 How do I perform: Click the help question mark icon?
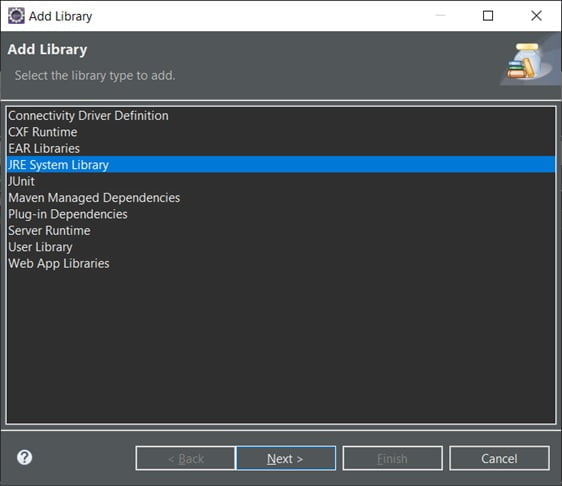click(24, 457)
